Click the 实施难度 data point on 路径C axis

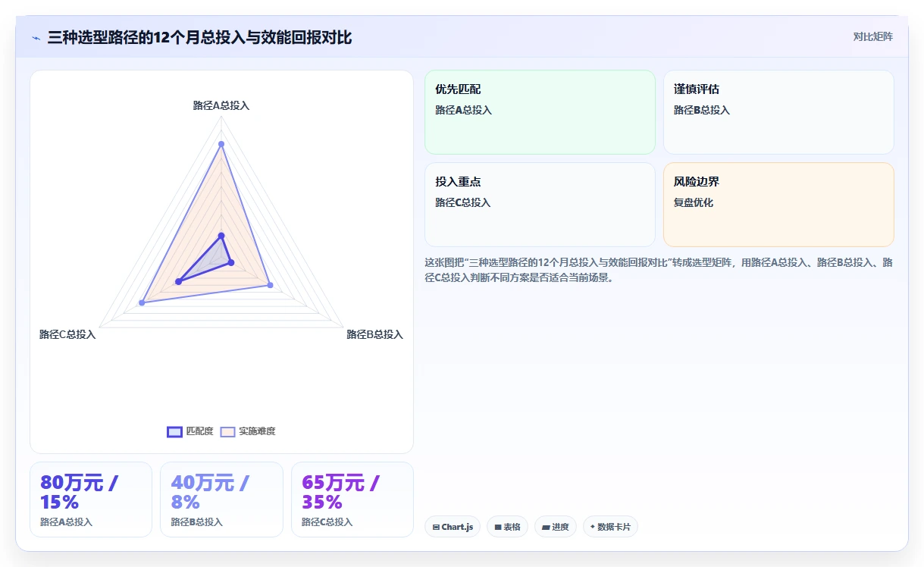click(x=142, y=303)
